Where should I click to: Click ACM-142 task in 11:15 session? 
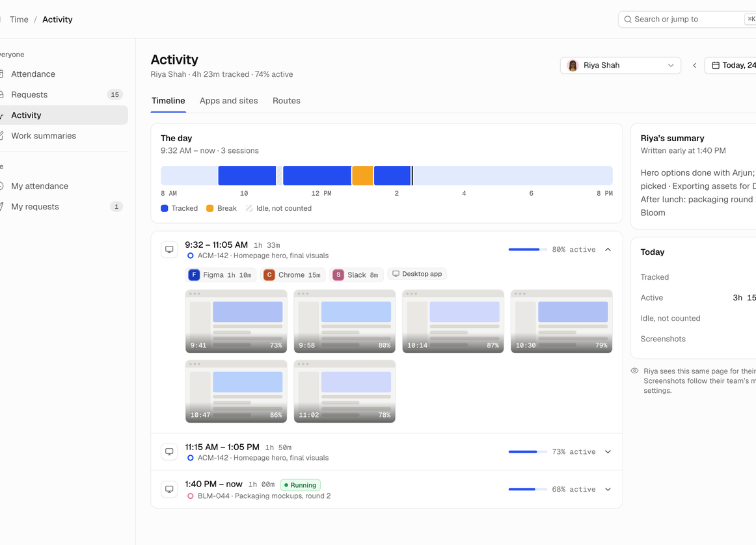263,459
